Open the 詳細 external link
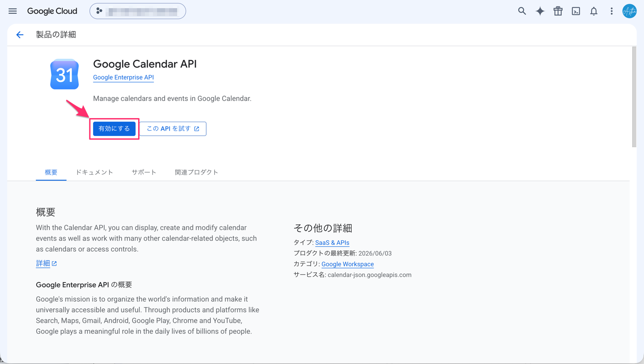This screenshot has height=364, width=644. coord(46,263)
